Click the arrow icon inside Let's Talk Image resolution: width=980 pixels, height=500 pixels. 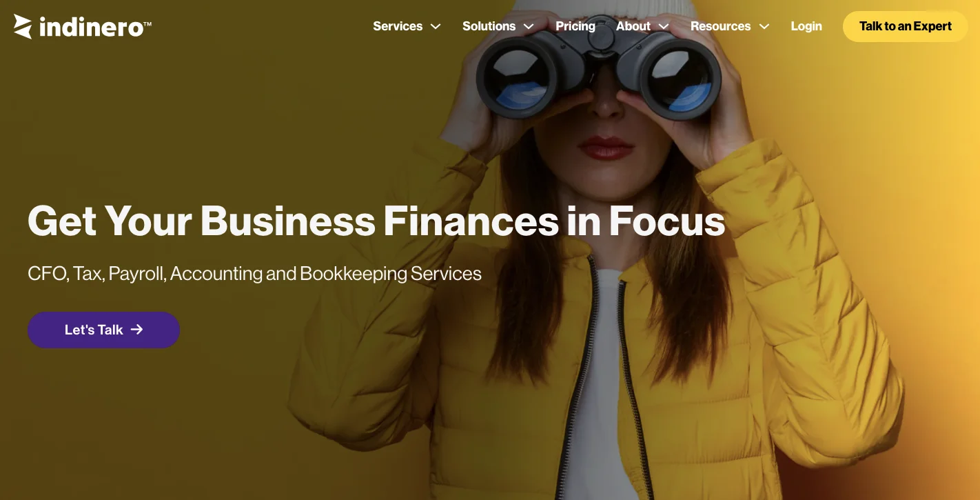click(137, 330)
